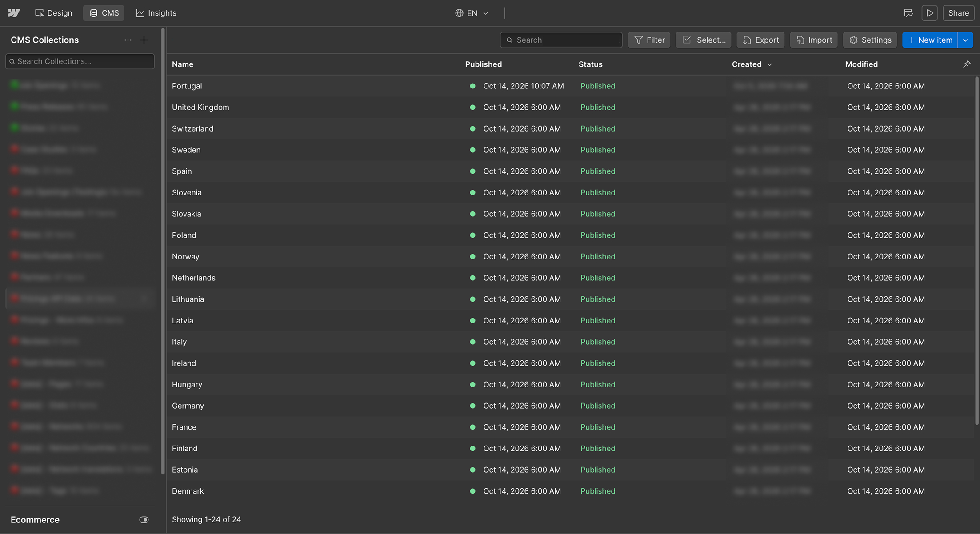Pin the table columns
The width and height of the screenshot is (980, 534).
[967, 64]
